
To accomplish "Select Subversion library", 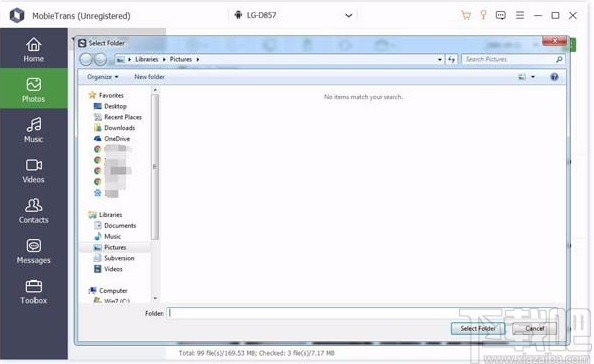I will point(119,258).
